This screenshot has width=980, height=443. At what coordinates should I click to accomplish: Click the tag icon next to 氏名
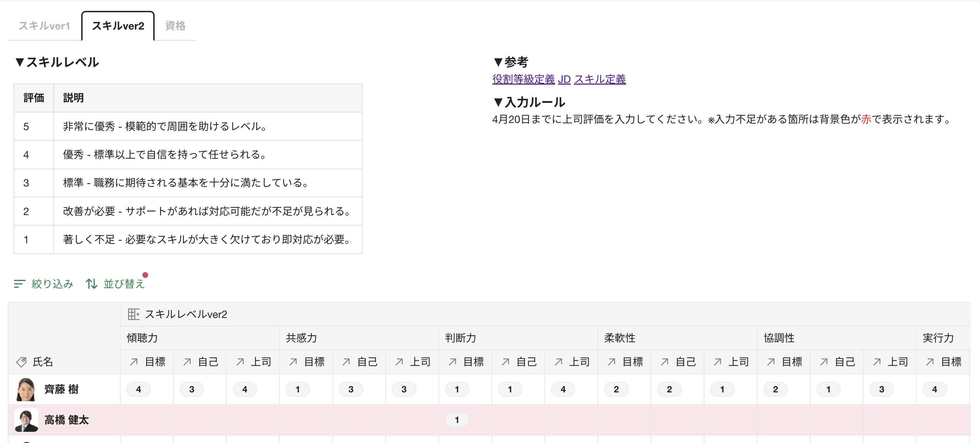(22, 361)
